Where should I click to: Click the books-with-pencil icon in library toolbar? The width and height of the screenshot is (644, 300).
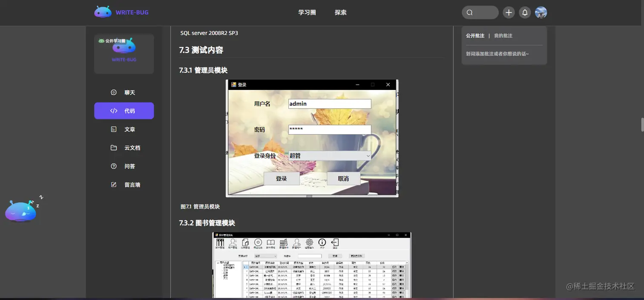[284, 242]
